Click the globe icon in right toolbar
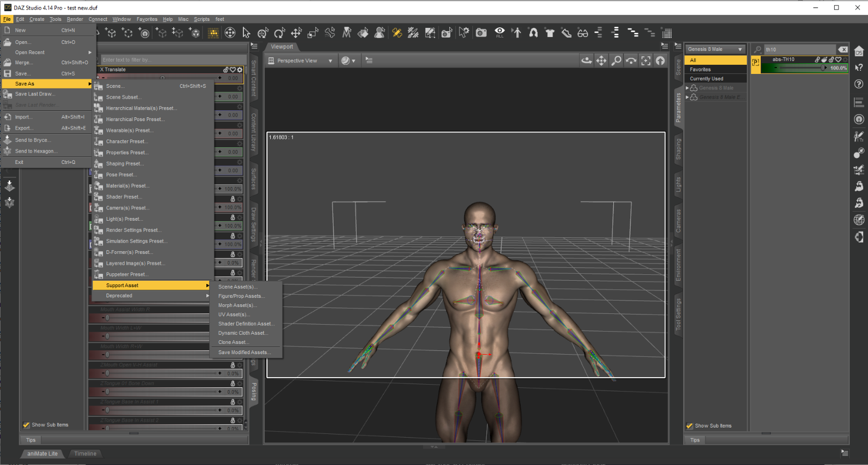The image size is (868, 465). [859, 220]
